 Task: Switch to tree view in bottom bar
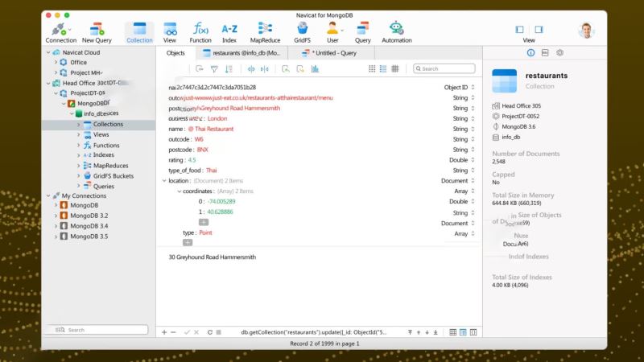tap(463, 332)
